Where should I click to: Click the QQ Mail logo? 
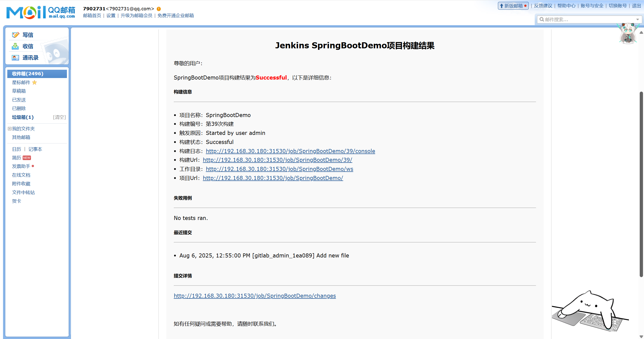pyautogui.click(x=41, y=12)
